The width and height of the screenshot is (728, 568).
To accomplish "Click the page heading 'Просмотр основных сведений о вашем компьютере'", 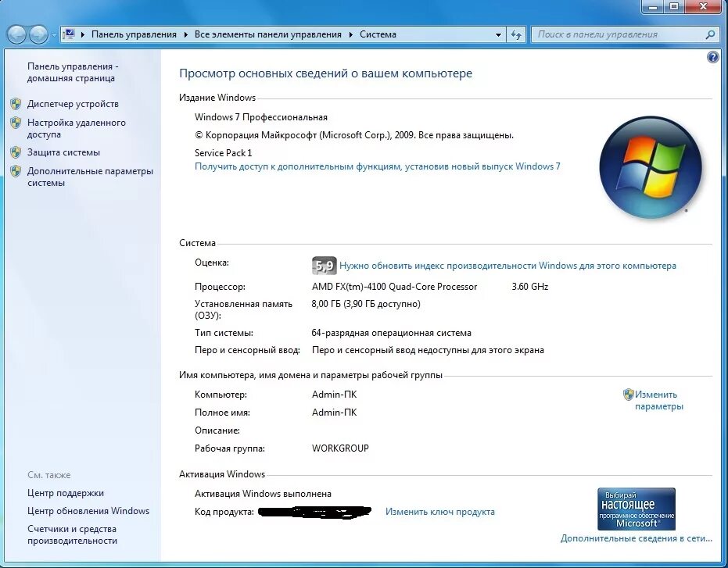I will [x=325, y=73].
